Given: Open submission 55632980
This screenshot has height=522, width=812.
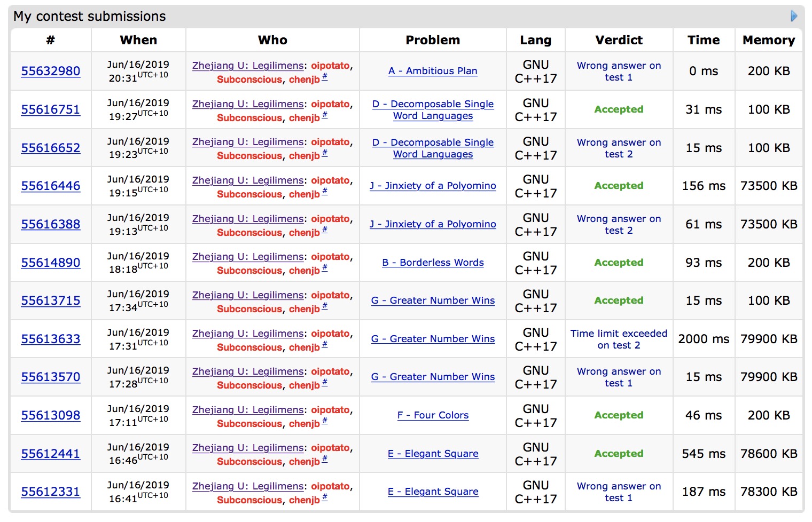Looking at the screenshot, I should [51, 71].
